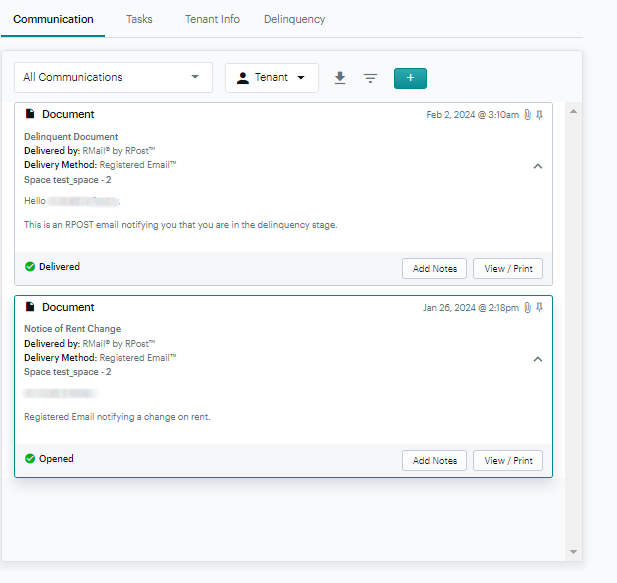Click document icon on Rent Change card
617x583 pixels.
pos(30,308)
